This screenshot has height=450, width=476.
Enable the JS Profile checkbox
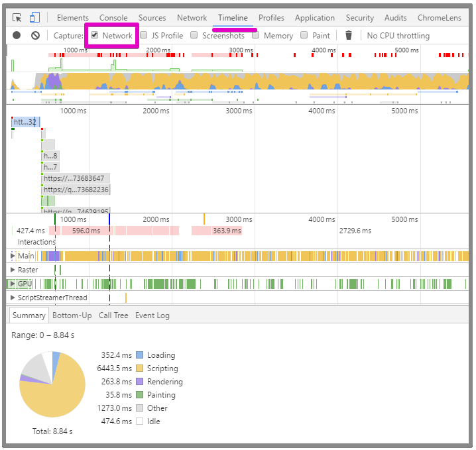pos(144,35)
